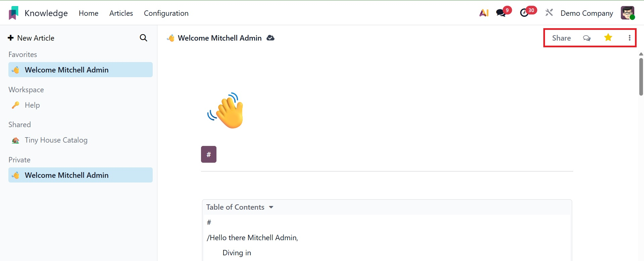The width and height of the screenshot is (644, 261).
Task: Open the Demo Company switcher
Action: tap(587, 13)
